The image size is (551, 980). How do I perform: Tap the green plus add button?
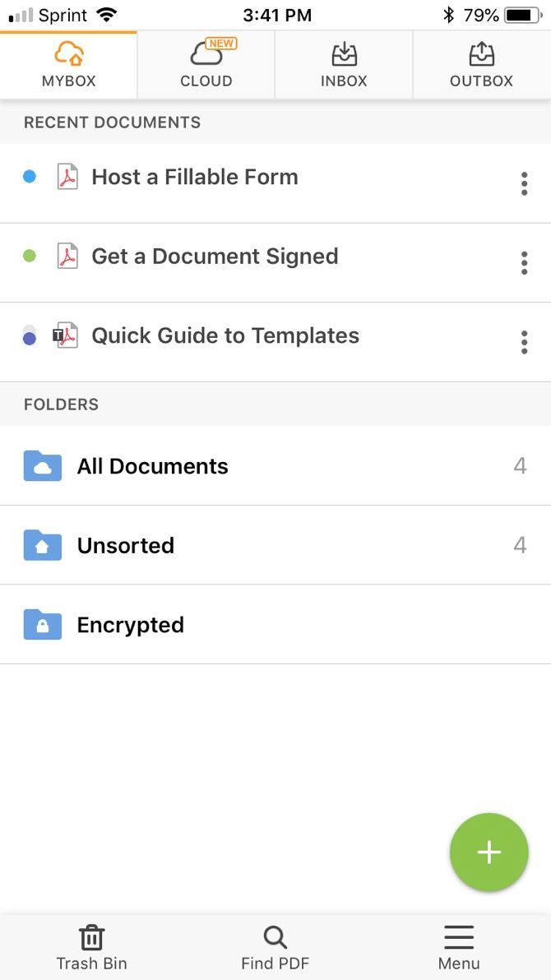488,853
